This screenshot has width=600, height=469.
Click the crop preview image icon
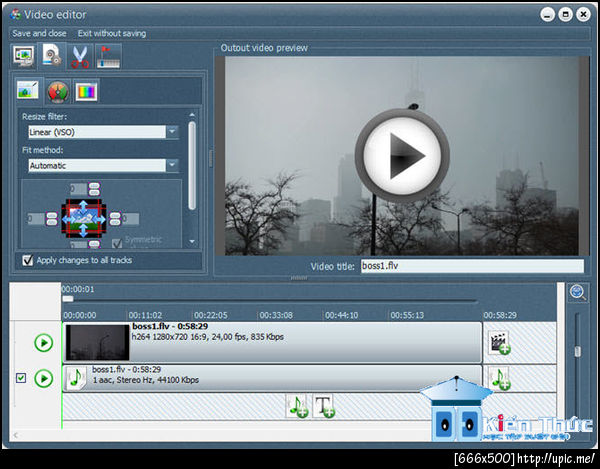[x=83, y=219]
